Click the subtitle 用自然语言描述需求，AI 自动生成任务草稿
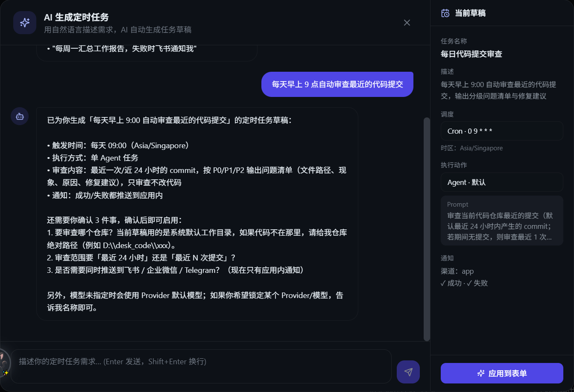Image resolution: width=574 pixels, height=392 pixels. [117, 30]
